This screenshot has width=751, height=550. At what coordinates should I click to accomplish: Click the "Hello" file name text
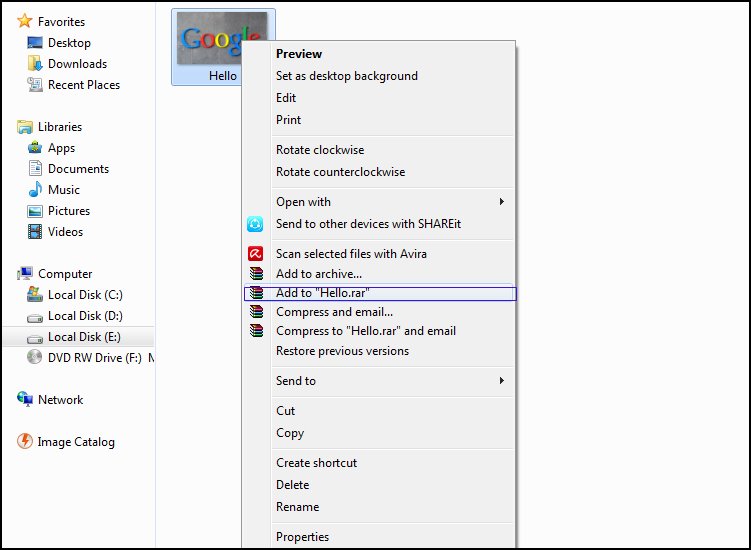223,76
